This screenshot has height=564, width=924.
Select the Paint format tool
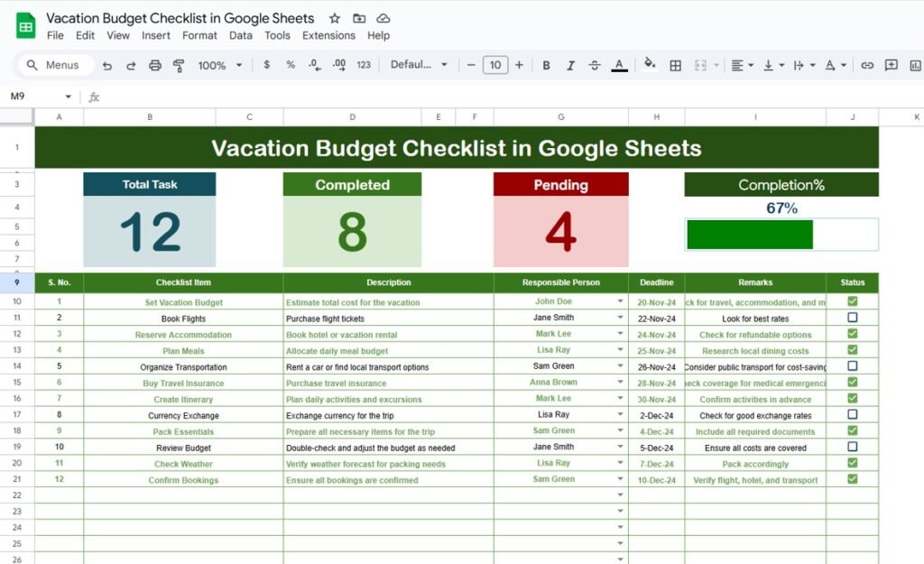coord(180,65)
